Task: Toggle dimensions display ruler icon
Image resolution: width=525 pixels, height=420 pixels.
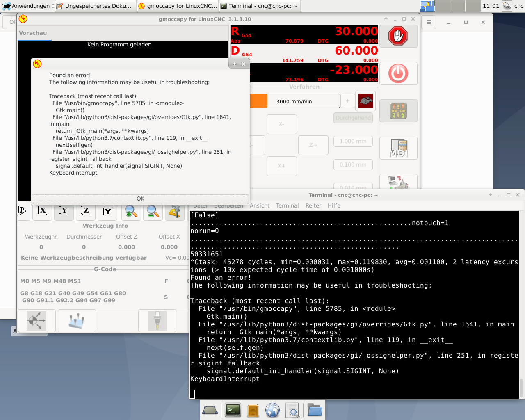Action: click(175, 211)
